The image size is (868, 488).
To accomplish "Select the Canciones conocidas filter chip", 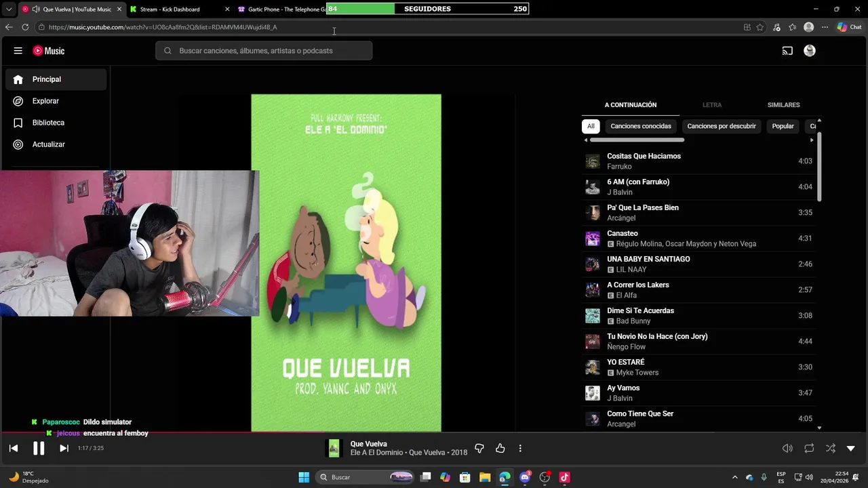I will [641, 126].
